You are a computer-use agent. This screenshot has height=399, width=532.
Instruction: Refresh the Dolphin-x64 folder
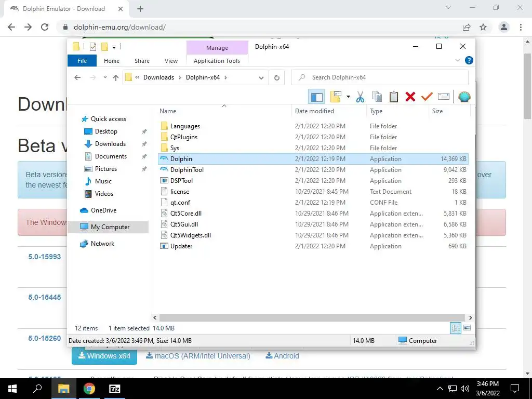pos(277,78)
